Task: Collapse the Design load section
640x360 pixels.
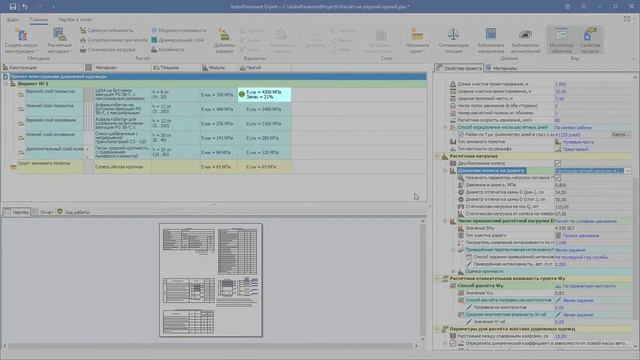Action: (x=438, y=156)
